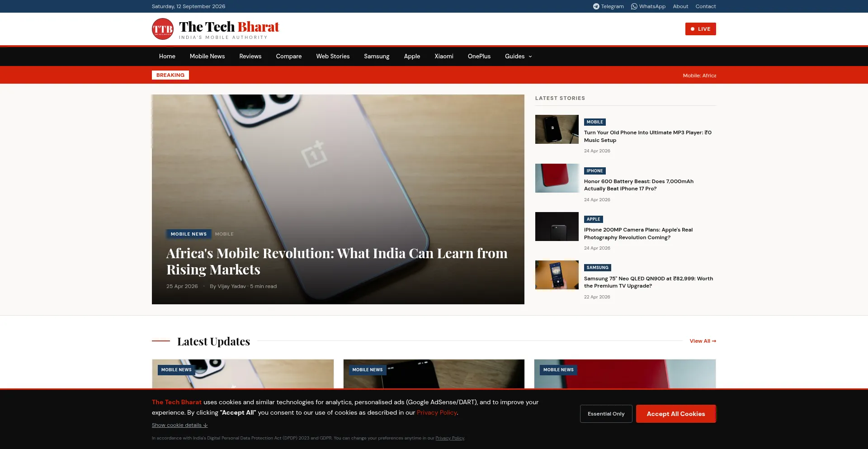
Task: Click the TTB round logo icon
Action: coord(163,29)
